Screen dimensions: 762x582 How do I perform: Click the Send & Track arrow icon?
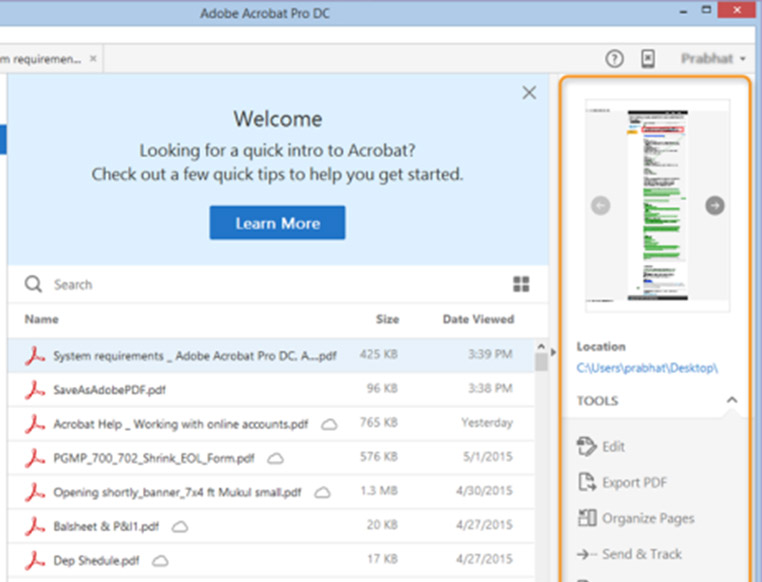[587, 554]
